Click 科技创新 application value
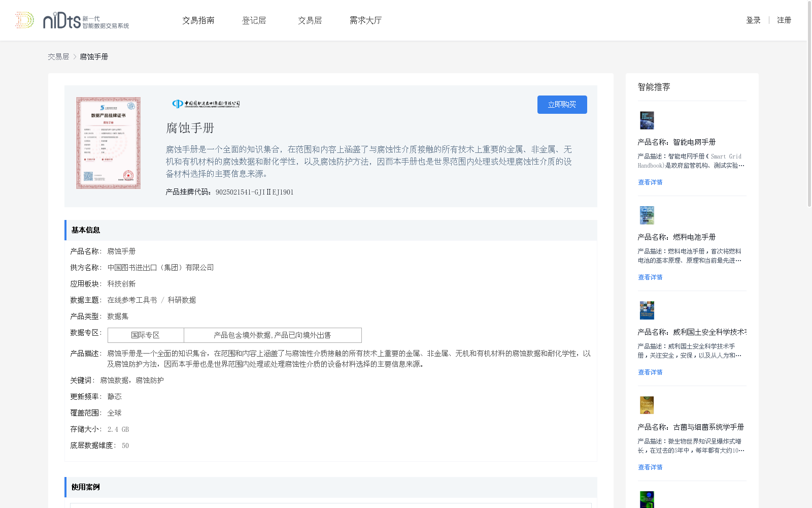Viewport: 812px width, 508px height. click(121, 284)
